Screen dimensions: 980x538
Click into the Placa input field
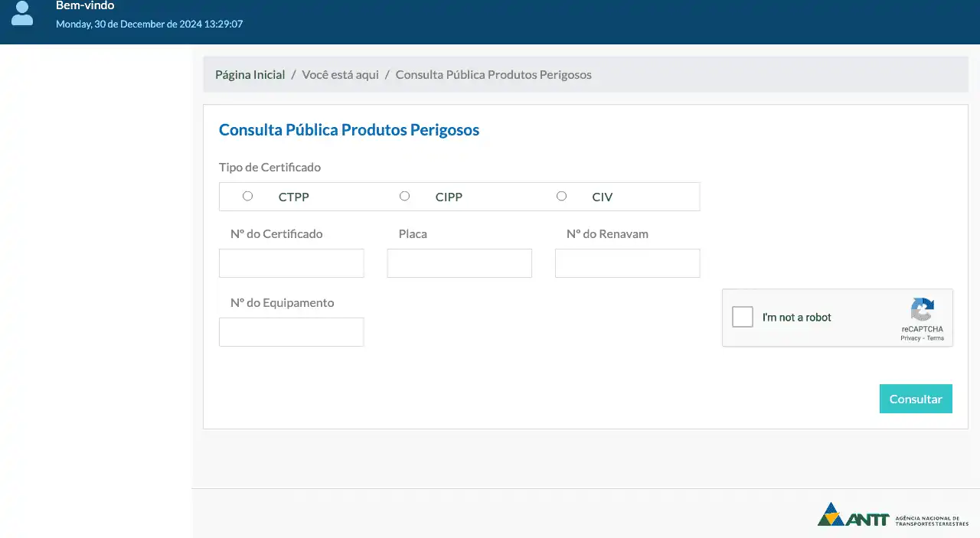tap(459, 263)
